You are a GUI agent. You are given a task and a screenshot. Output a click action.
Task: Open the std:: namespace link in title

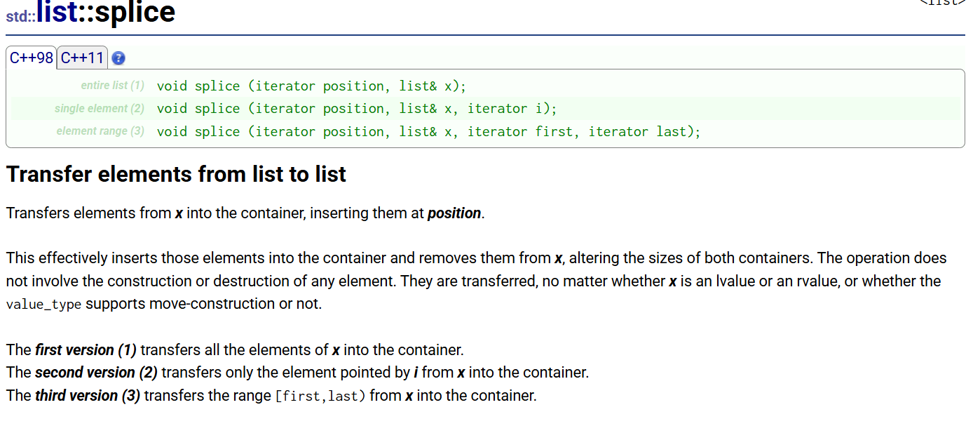point(21,15)
